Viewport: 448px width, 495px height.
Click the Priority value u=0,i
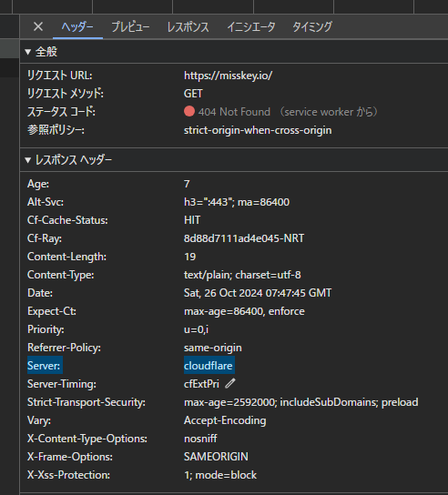pyautogui.click(x=196, y=329)
